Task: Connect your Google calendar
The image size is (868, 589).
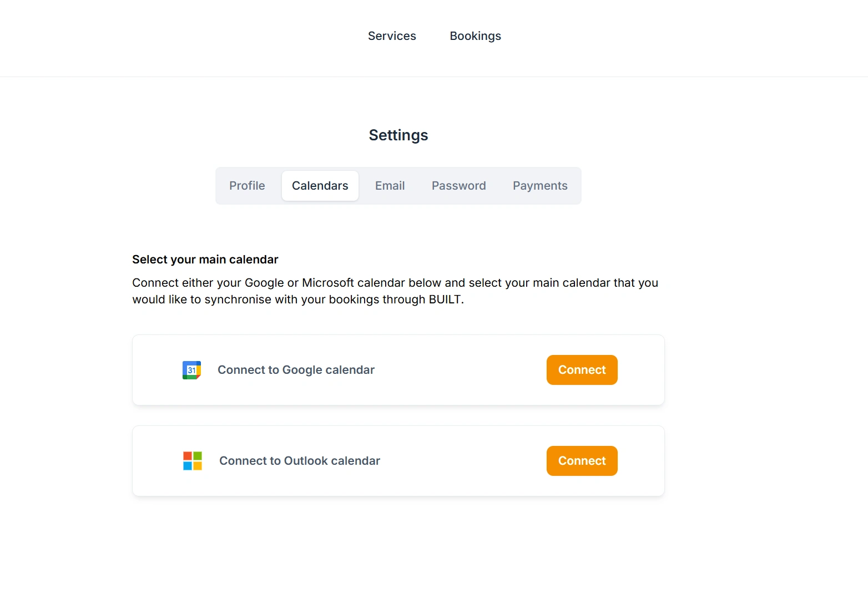Action: pyautogui.click(x=582, y=370)
